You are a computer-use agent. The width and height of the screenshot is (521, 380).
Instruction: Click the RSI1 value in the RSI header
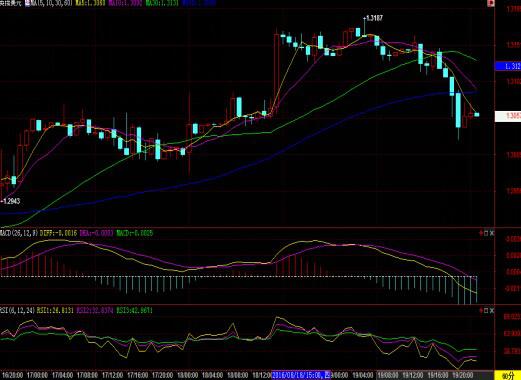click(x=55, y=310)
